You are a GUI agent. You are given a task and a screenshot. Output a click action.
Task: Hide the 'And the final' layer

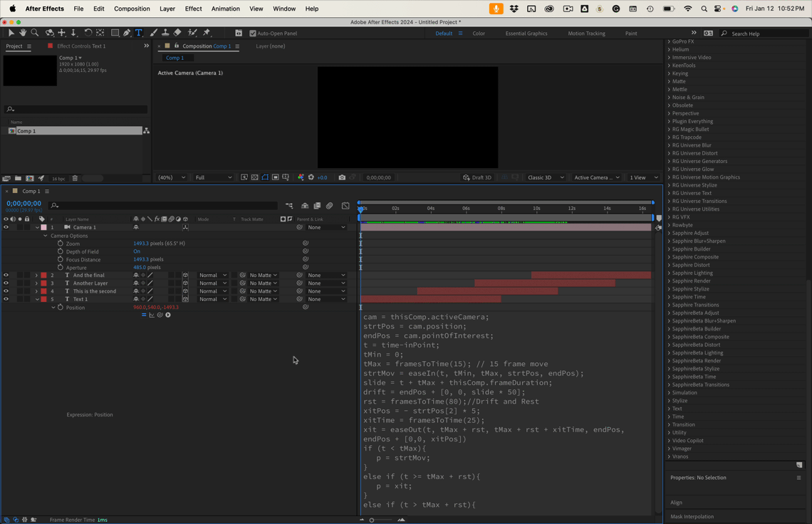(x=6, y=276)
